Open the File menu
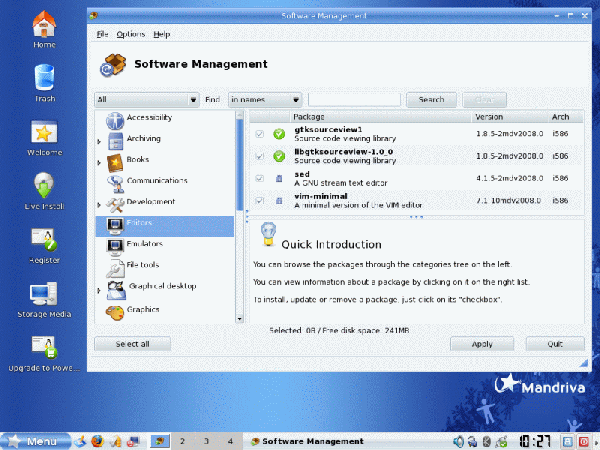 coord(102,34)
